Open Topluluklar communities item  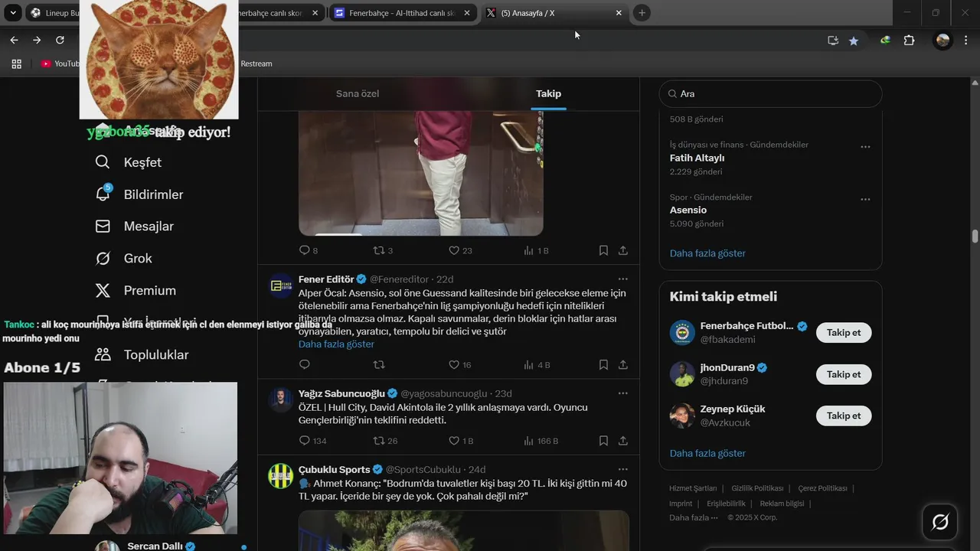point(141,355)
